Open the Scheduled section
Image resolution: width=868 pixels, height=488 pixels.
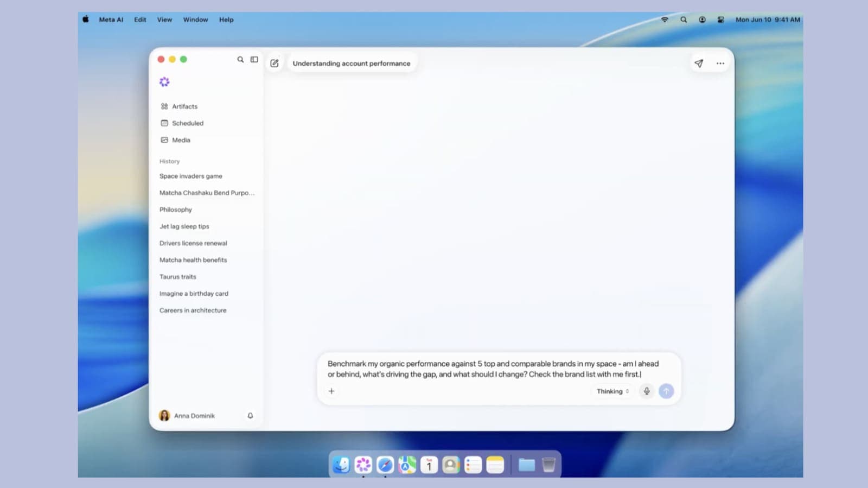[182, 123]
